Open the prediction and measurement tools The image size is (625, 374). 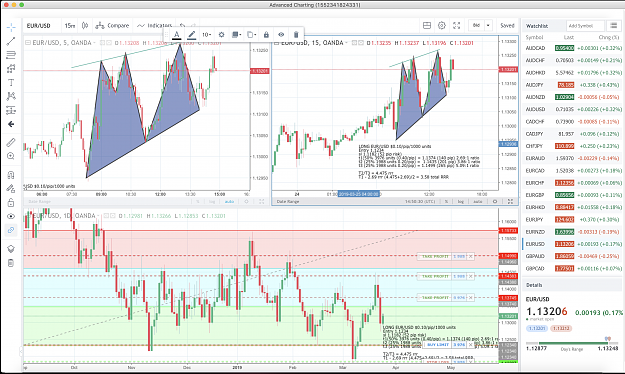pyautogui.click(x=11, y=110)
